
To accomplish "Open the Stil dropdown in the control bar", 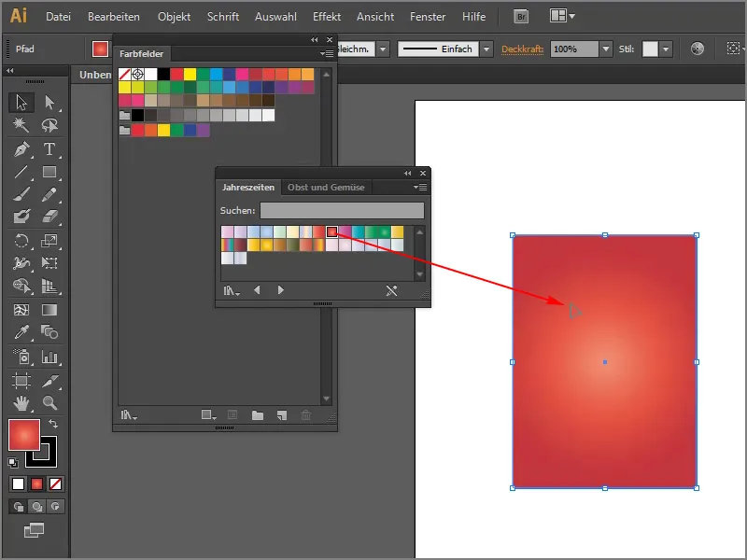I will (665, 47).
